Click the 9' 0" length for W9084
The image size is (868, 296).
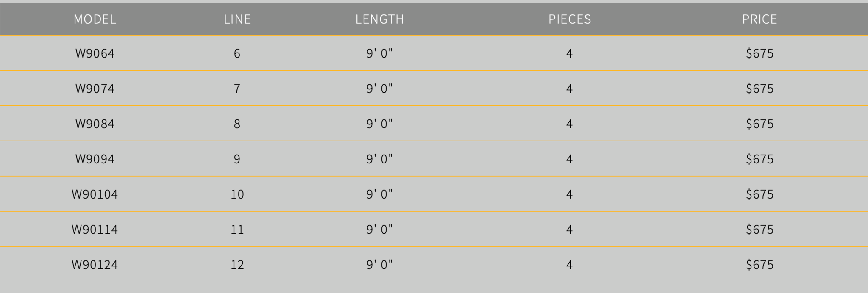pyautogui.click(x=379, y=124)
